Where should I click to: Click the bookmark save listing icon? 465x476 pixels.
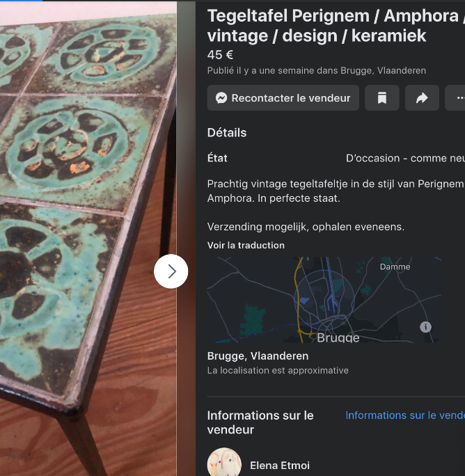pyautogui.click(x=381, y=98)
